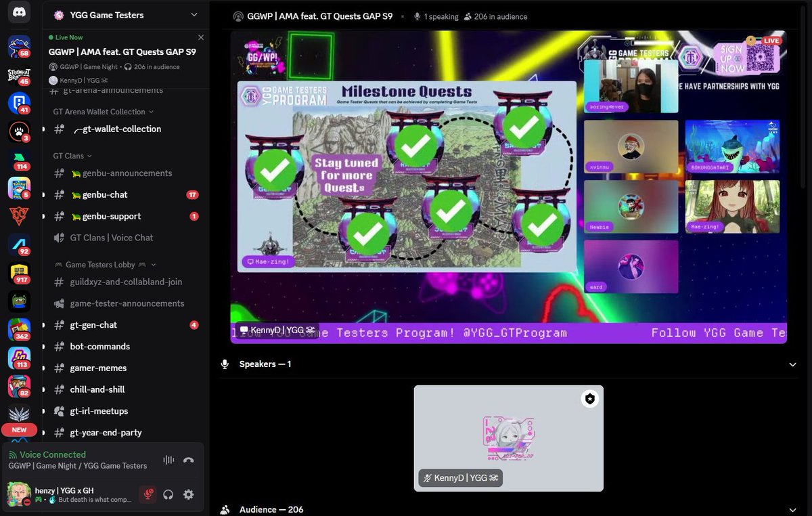Open server icon with 113 badge
Image resolution: width=812 pixels, height=516 pixels.
click(x=19, y=358)
